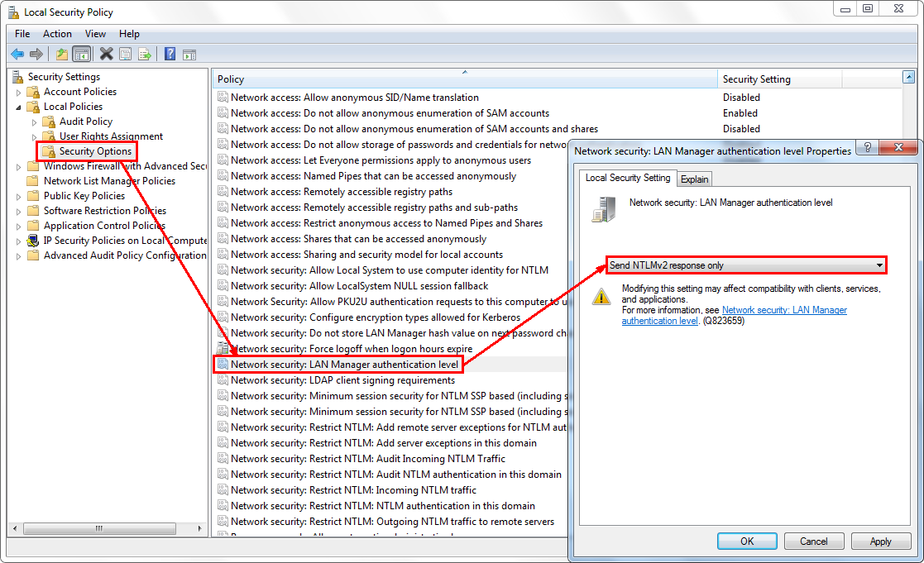924x563 pixels.
Task: Click the horizontal scrollbar below the tree
Action: (x=99, y=528)
